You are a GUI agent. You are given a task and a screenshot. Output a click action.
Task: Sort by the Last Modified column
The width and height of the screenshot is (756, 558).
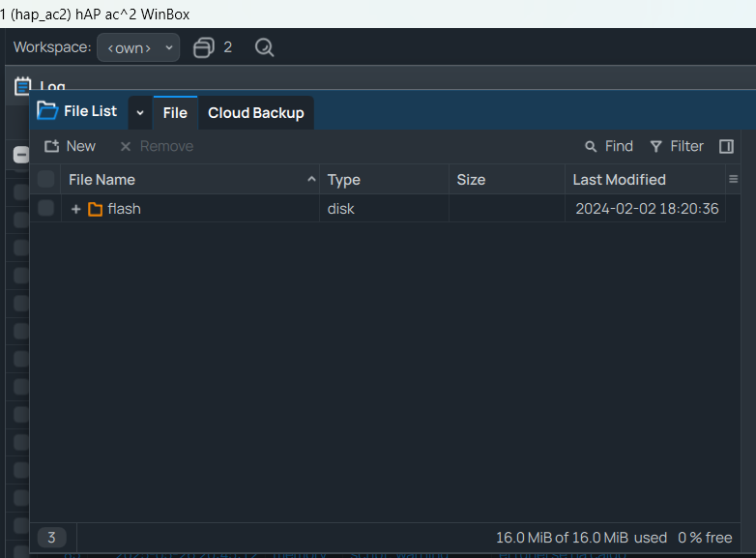[645, 180]
